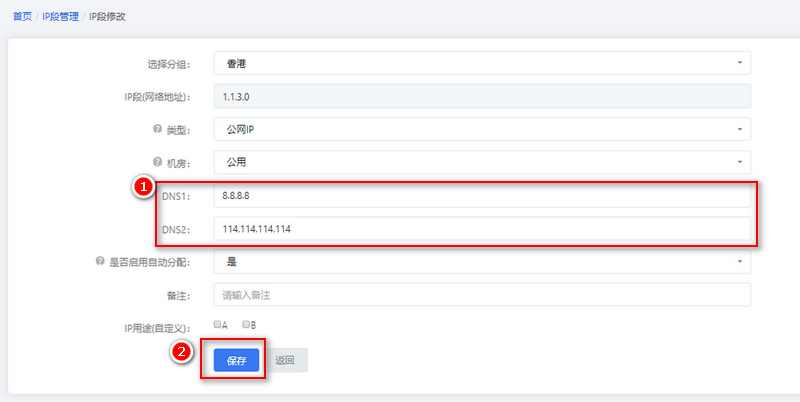The image size is (800, 402).
Task: Go to IP段管理 breadcrumb
Action: click(x=60, y=17)
